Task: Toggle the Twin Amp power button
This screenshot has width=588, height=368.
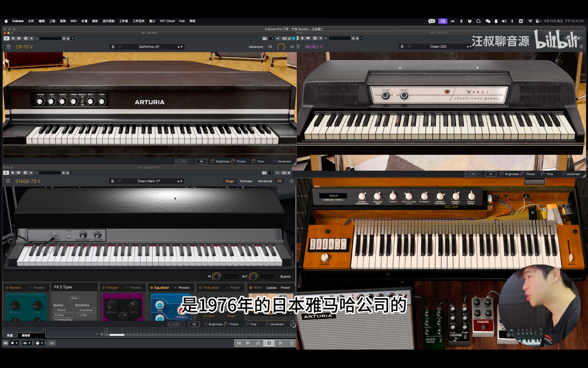Action: click(x=200, y=288)
